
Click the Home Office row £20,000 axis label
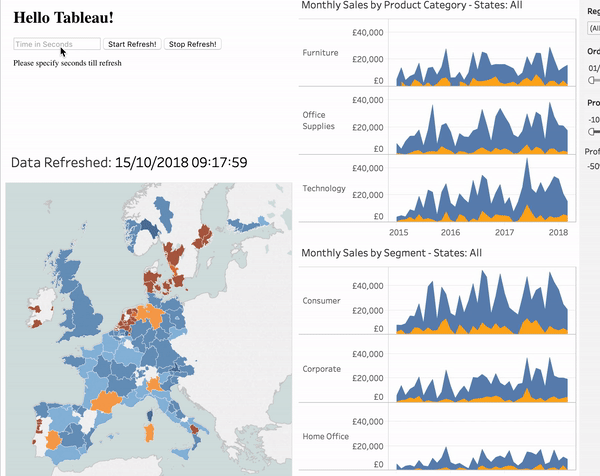(x=367, y=446)
